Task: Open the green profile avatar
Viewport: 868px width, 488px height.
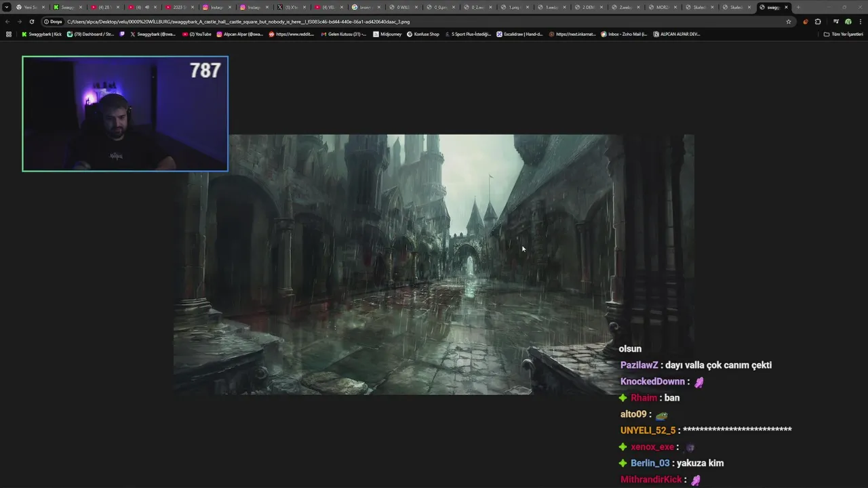Action: [x=848, y=22]
